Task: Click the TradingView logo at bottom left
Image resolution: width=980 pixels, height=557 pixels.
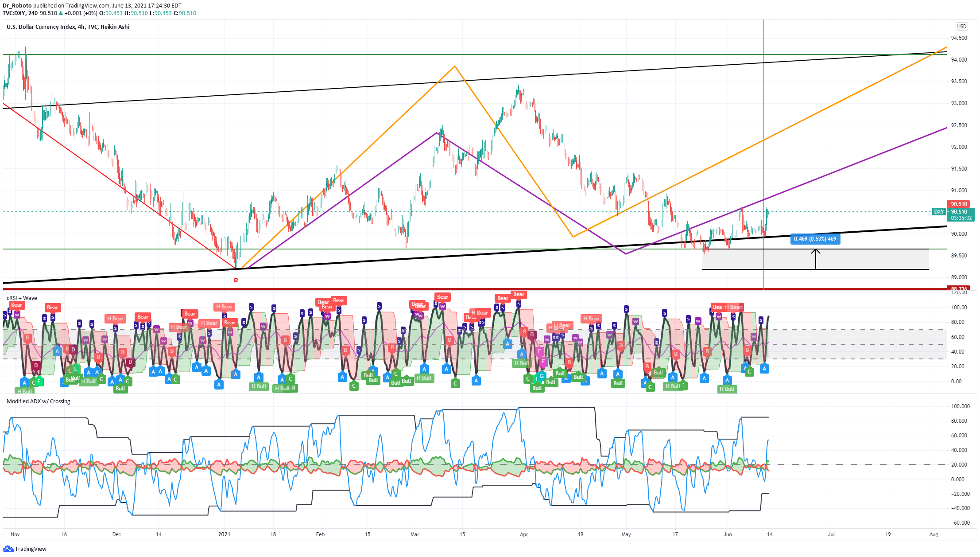Action: tap(24, 549)
